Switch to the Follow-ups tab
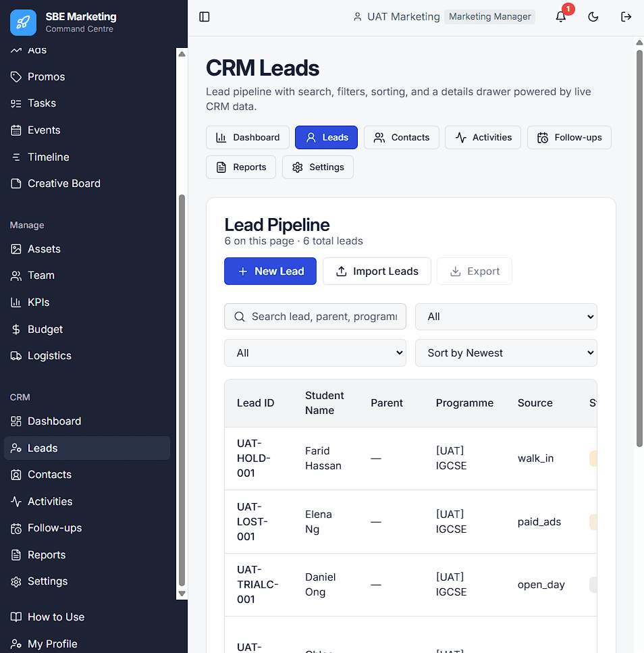644x653 pixels. 569,138
